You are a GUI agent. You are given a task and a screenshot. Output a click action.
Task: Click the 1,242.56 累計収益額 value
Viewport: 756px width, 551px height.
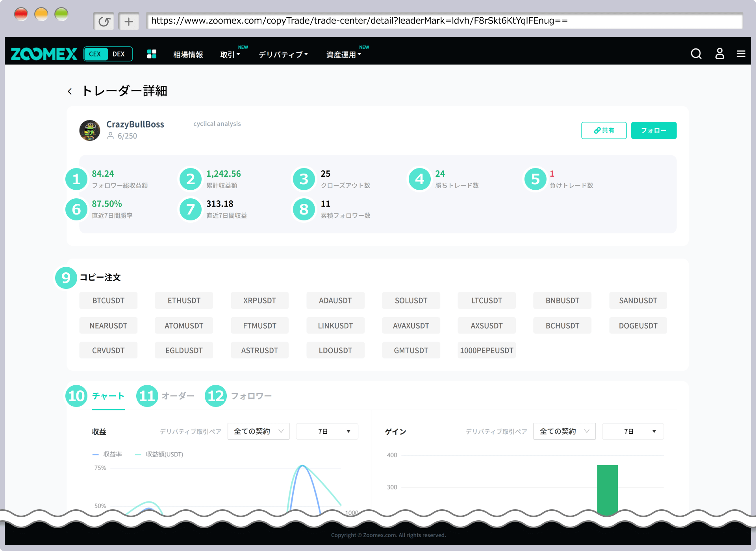tap(224, 174)
